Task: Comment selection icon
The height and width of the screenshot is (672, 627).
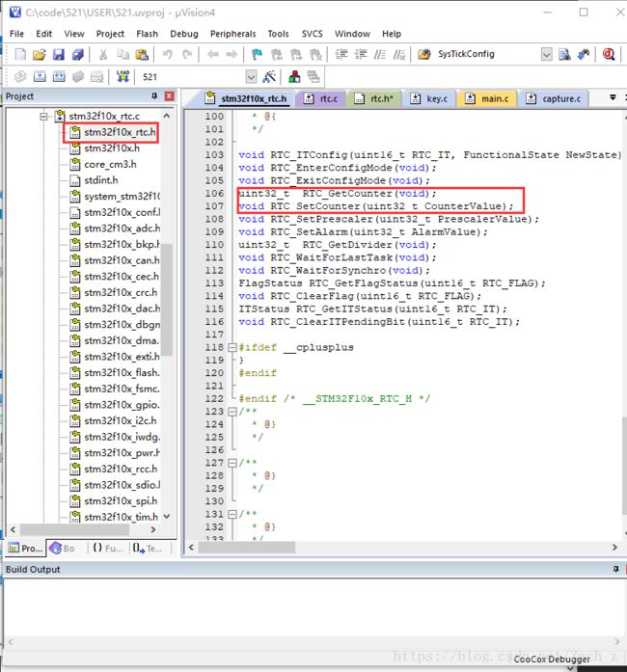Action: [x=380, y=54]
